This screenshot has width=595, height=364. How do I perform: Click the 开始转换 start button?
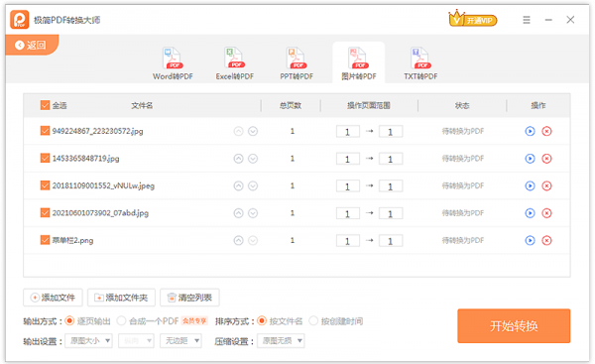514,326
